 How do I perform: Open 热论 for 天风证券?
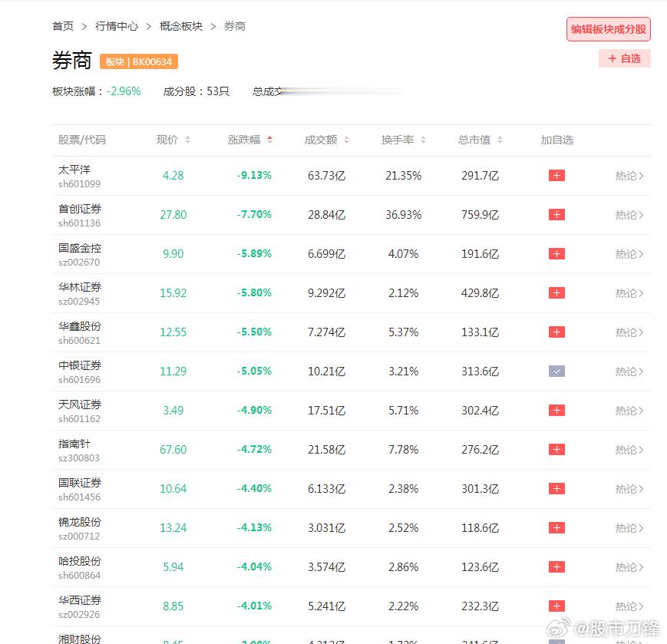pos(629,411)
